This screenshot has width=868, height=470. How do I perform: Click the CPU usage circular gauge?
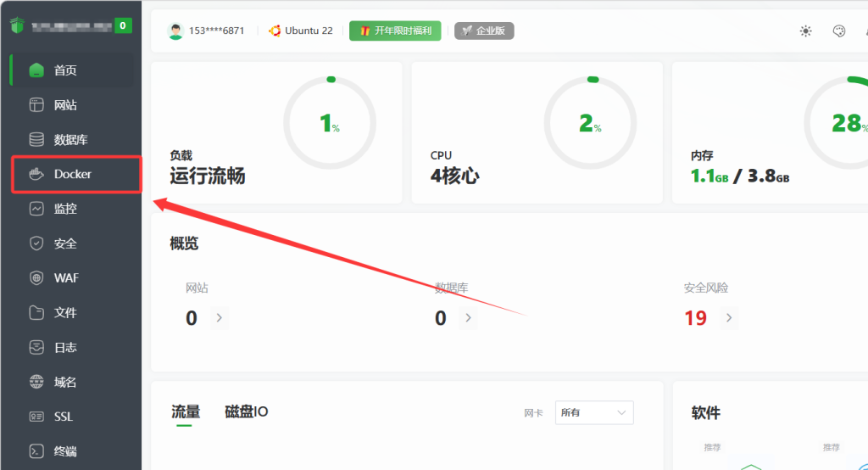589,124
